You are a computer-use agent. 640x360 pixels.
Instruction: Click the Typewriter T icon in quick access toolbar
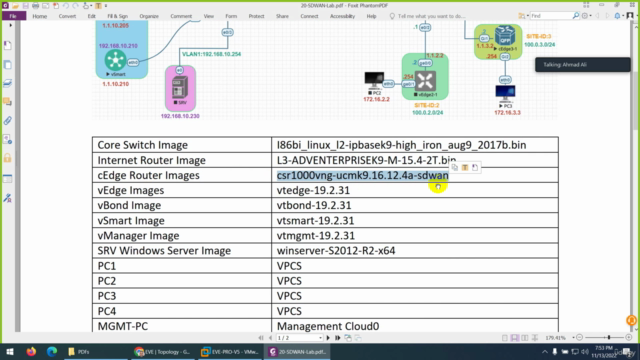(x=98, y=6)
